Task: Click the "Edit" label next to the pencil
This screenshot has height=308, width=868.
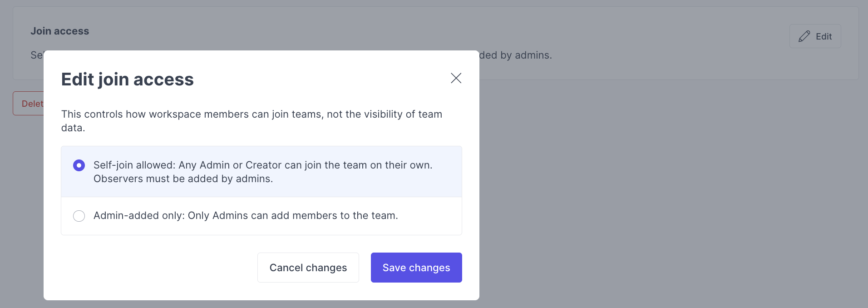Action: click(x=824, y=36)
